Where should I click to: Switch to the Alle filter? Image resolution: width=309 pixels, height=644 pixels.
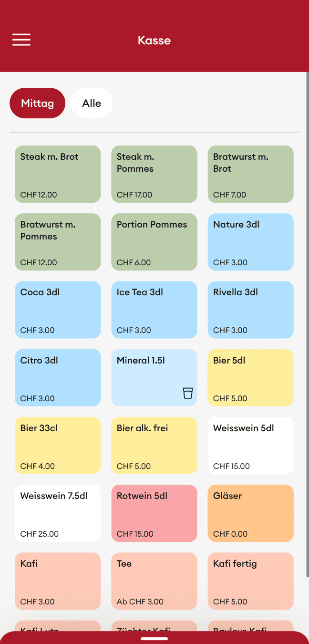click(92, 103)
